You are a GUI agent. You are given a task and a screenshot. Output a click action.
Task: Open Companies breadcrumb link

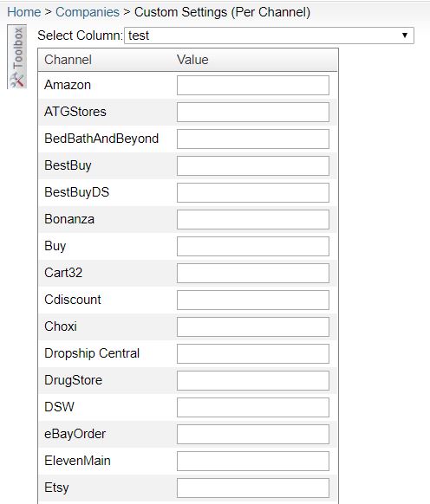(88, 12)
